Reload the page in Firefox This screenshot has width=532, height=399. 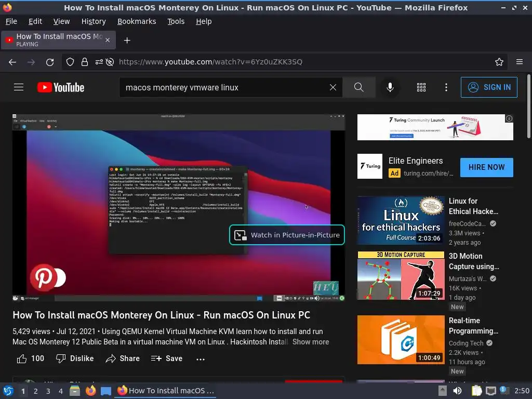click(50, 62)
